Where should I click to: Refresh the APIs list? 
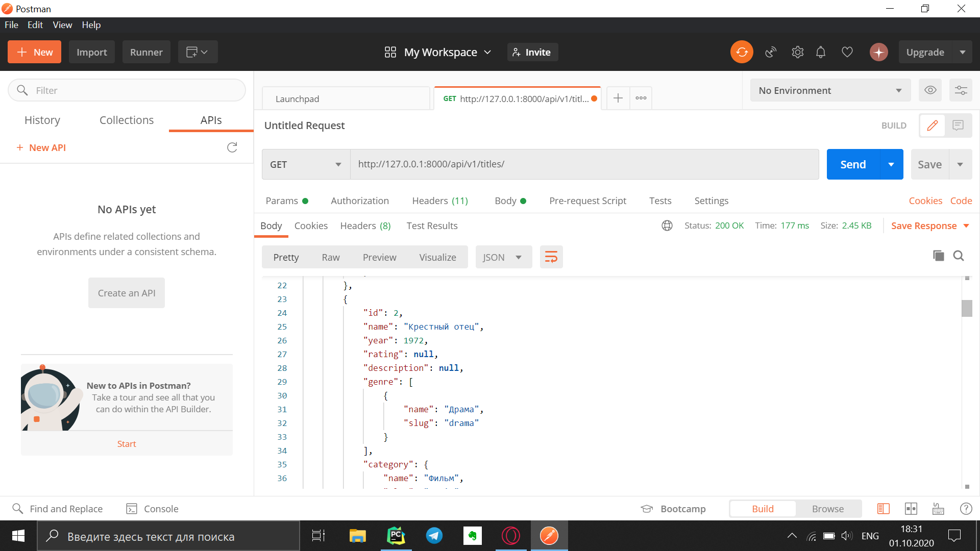click(232, 147)
